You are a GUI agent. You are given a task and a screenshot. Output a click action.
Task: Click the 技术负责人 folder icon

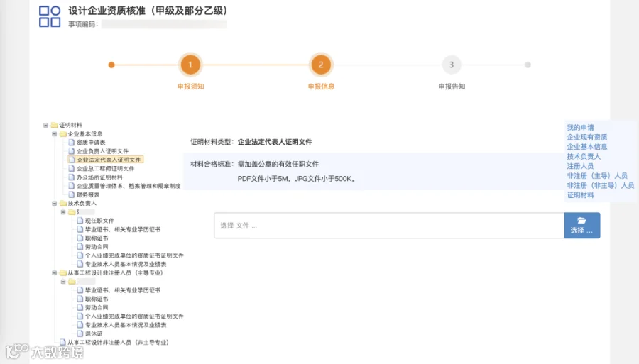tap(62, 203)
